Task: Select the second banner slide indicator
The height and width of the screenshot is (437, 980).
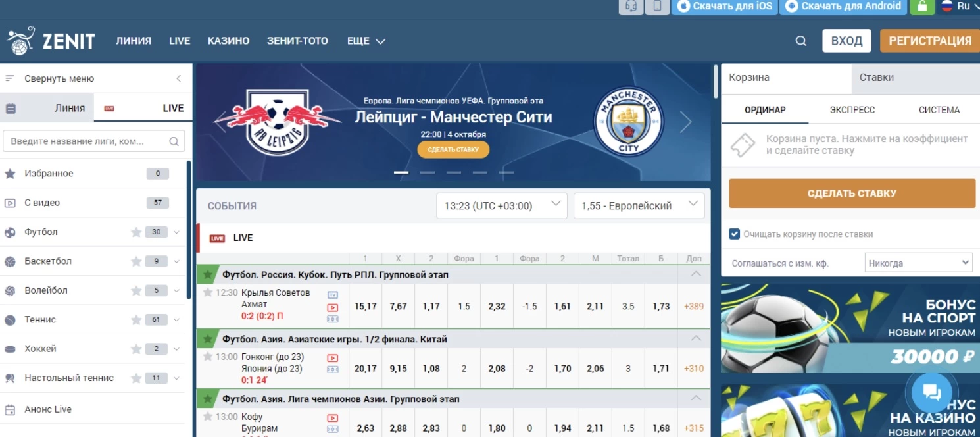Action: pos(428,172)
